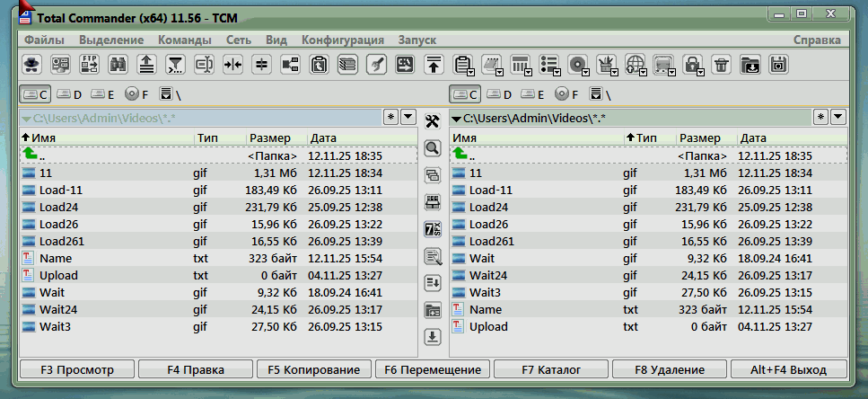Switch left panel to drive D

click(71, 93)
